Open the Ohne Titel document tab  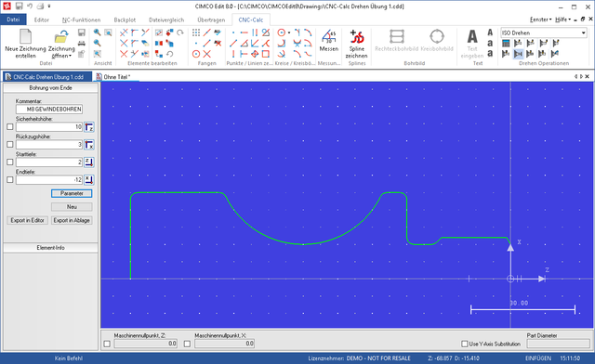[117, 77]
